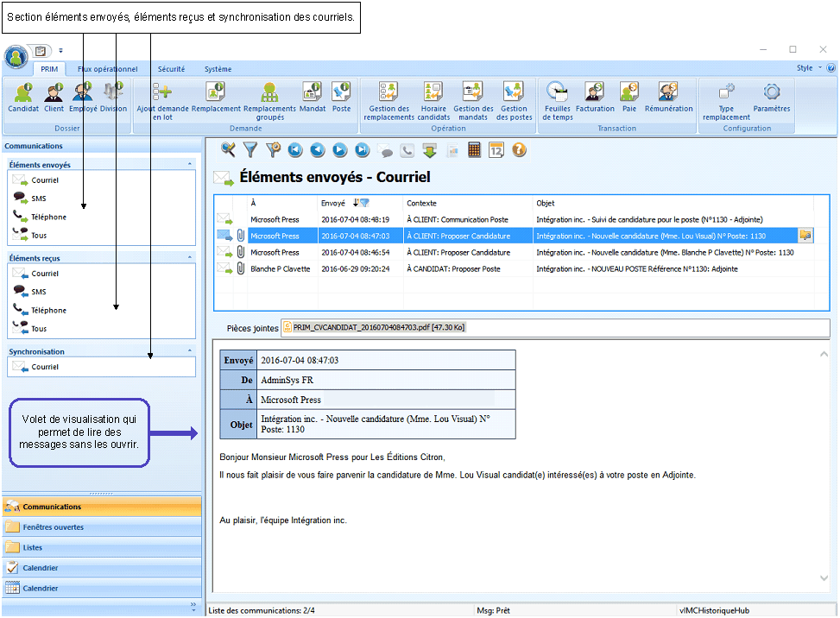
Task: Open the Style dropdown menu
Action: pos(808,68)
